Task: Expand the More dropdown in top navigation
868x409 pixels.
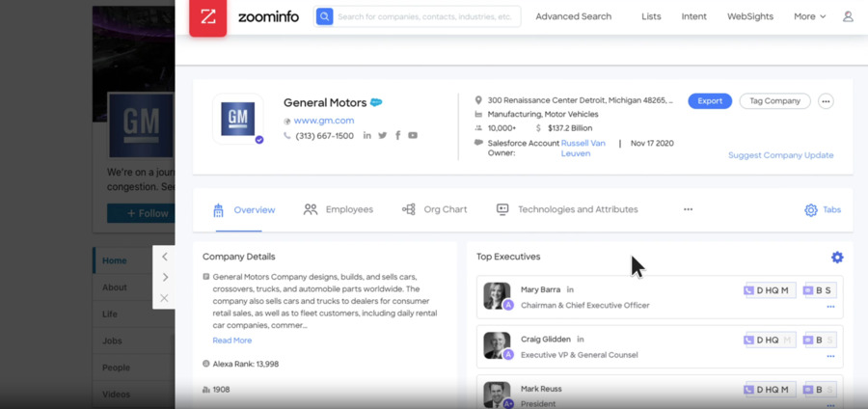Action: coord(809,16)
